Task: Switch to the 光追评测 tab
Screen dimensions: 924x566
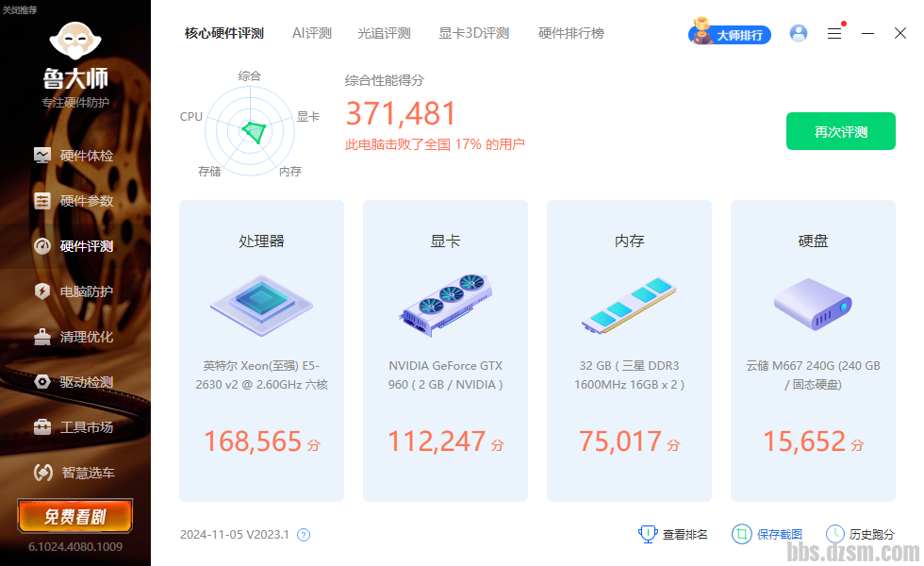Action: (x=384, y=33)
